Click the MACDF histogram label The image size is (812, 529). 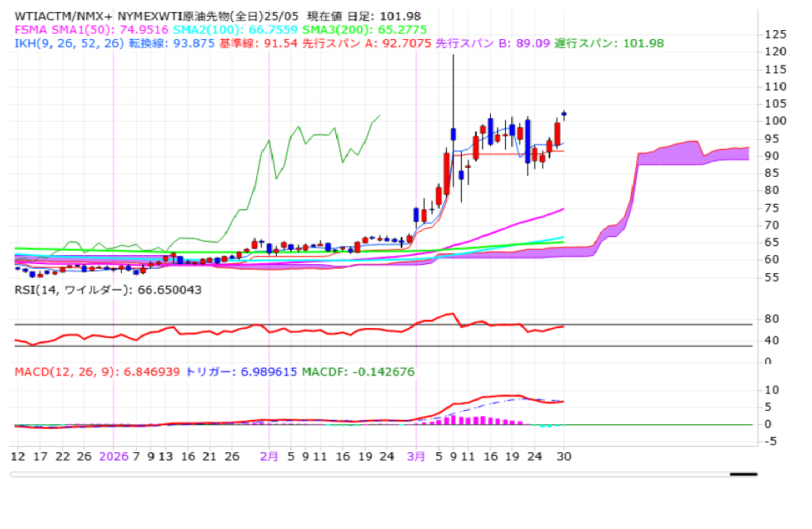(x=357, y=372)
